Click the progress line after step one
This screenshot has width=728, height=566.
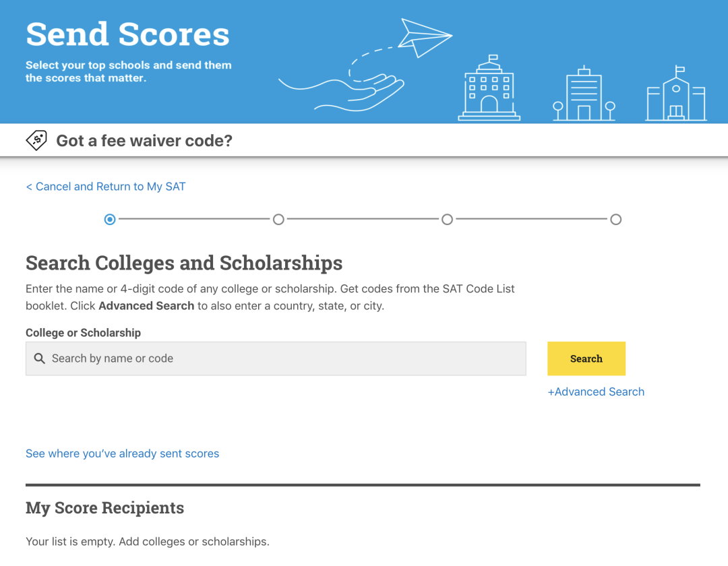click(194, 219)
